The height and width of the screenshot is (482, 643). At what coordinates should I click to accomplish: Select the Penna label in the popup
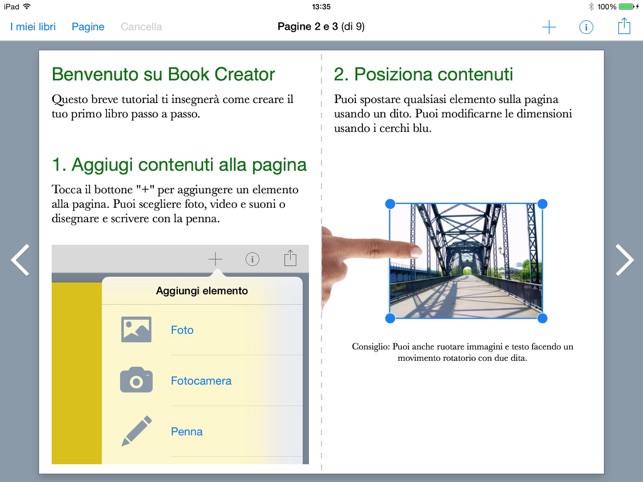click(x=187, y=432)
